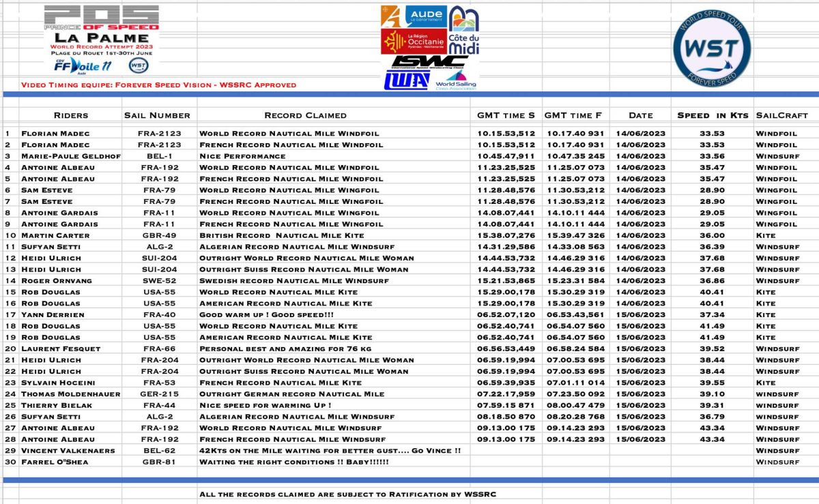Click the small WST badge beside FFVoile
The image size is (819, 504).
tap(139, 65)
